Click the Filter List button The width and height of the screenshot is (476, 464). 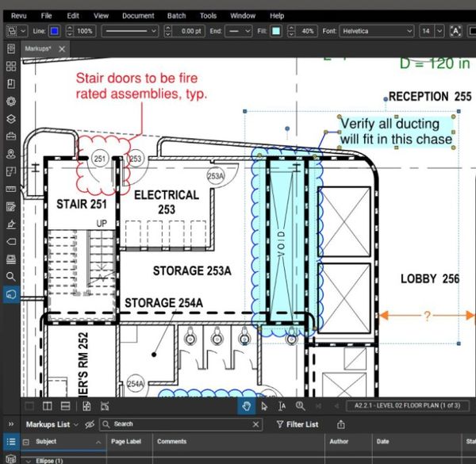[297, 424]
